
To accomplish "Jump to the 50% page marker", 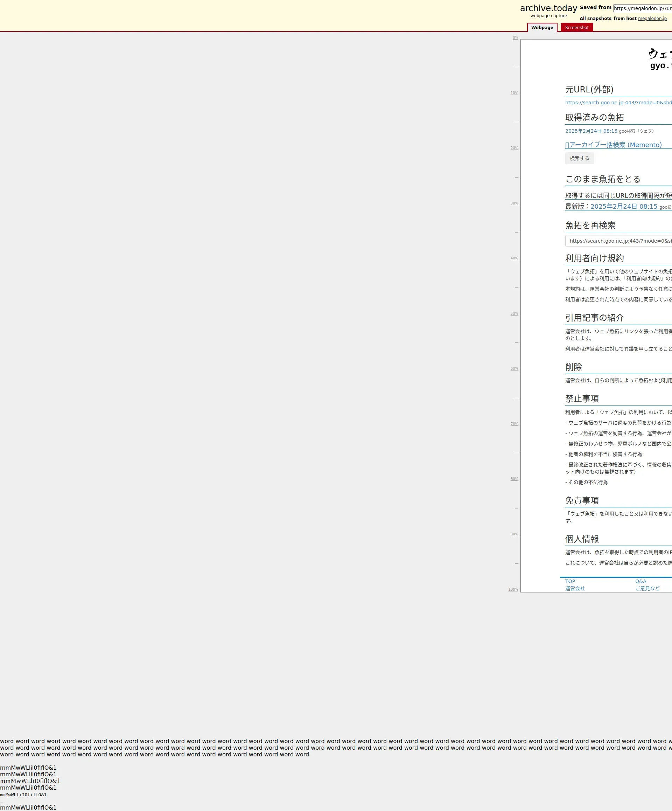I will (514, 314).
